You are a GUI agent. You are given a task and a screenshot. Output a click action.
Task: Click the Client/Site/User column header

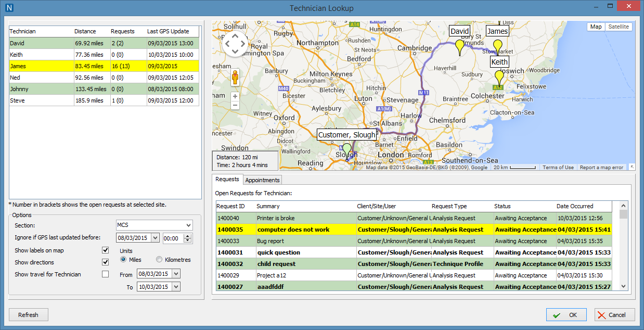point(393,206)
